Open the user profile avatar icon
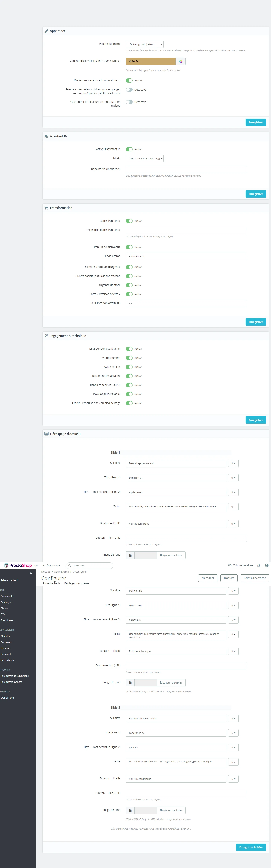 coord(267,565)
